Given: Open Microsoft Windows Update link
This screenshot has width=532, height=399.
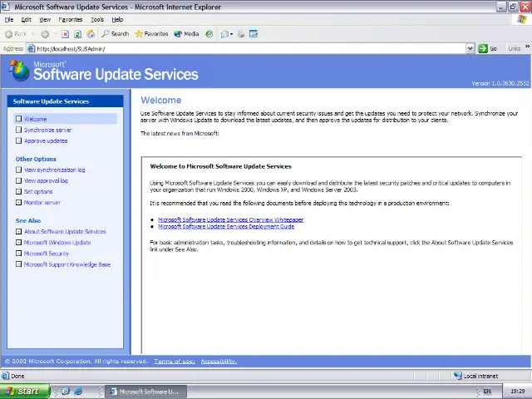Looking at the screenshot, I should [x=57, y=243].
